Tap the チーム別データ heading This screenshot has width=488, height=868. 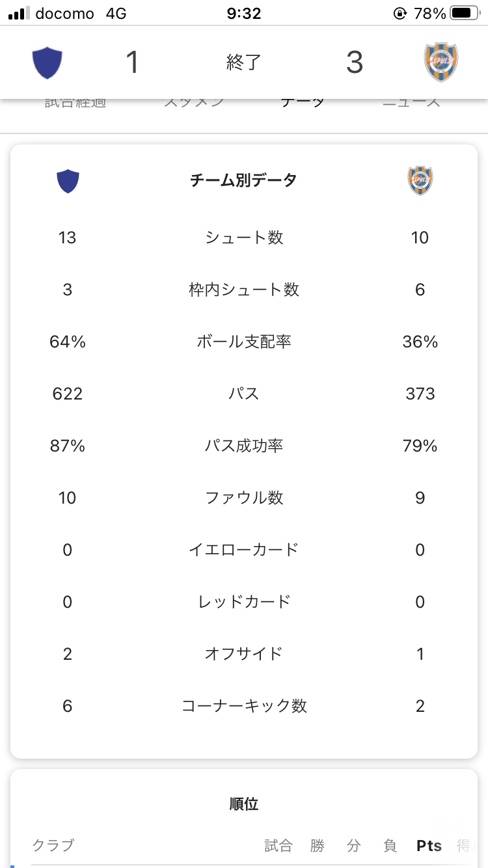coord(243,180)
